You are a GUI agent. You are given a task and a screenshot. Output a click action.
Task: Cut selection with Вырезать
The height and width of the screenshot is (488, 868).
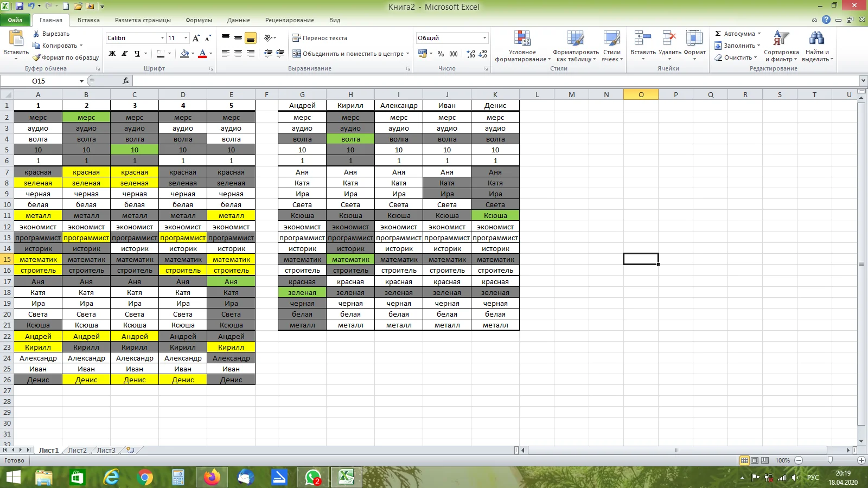tap(51, 34)
